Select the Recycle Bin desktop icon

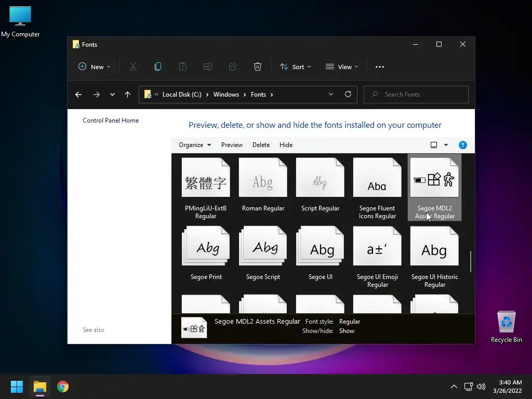(506, 327)
